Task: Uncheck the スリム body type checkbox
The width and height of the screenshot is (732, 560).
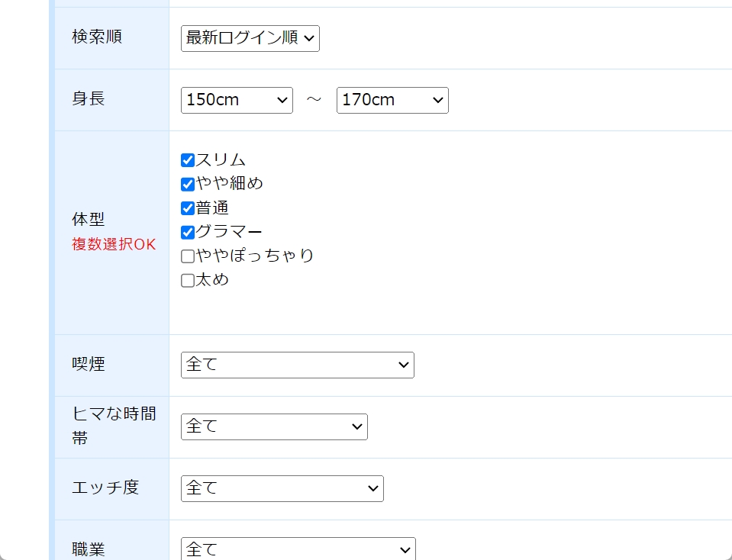Action: tap(188, 160)
